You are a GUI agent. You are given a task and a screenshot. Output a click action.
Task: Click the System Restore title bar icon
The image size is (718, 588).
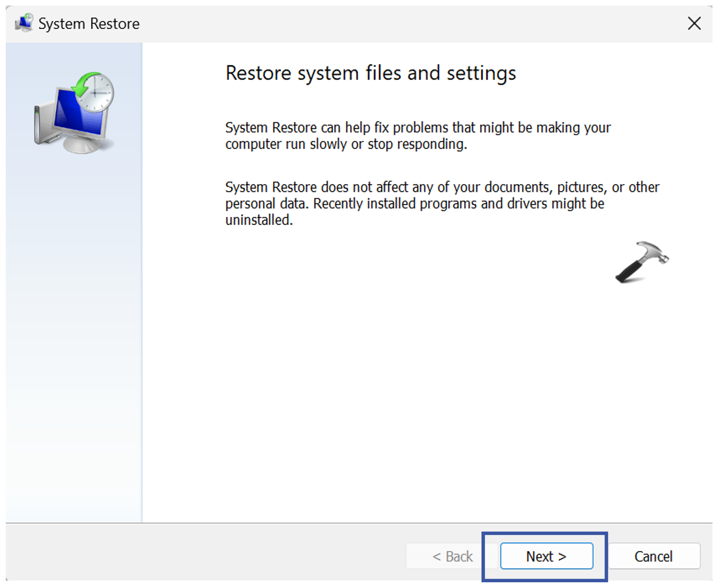24,23
